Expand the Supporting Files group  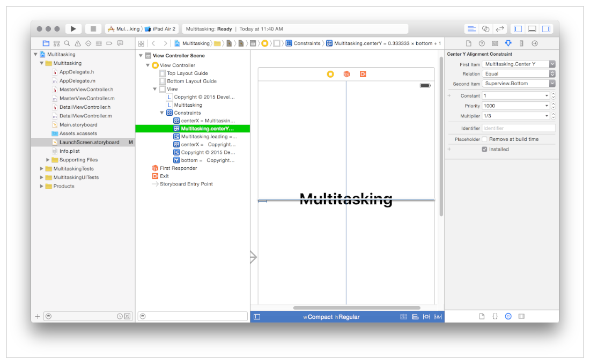[47, 160]
